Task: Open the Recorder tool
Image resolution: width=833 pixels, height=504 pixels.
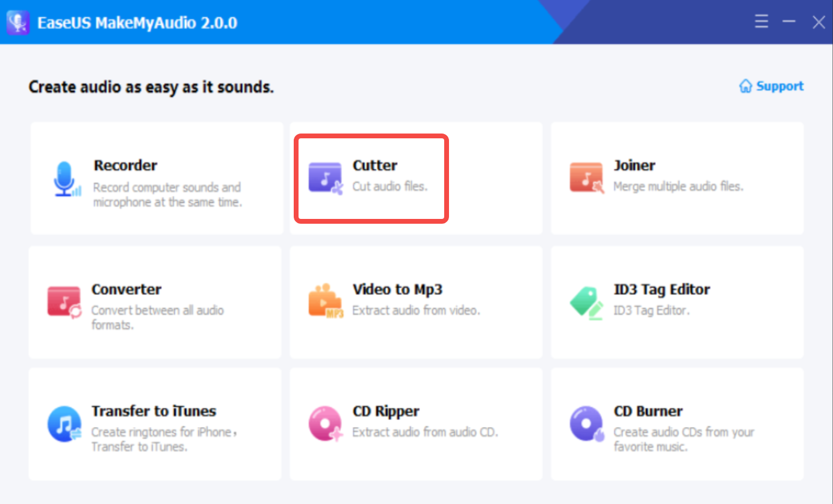Action: click(x=155, y=177)
